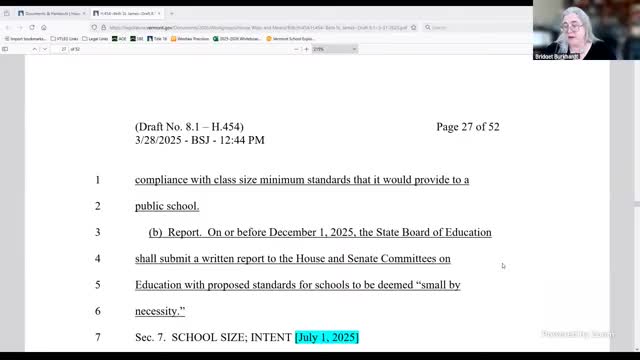Open the Legal Links bookmarks folder
This screenshot has height=360, width=640.
click(95, 39)
